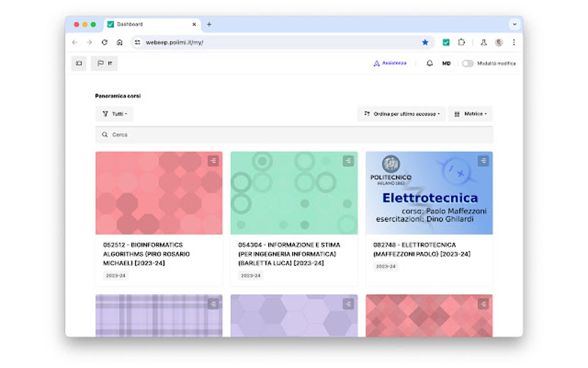This screenshot has height=368, width=588.
Task: Open a new browser tab
Action: click(209, 24)
